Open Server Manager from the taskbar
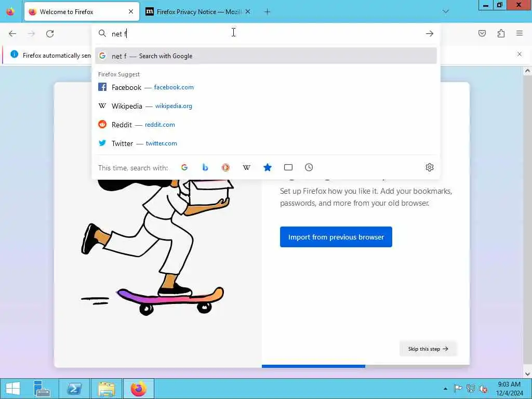This screenshot has height=399, width=532. 42,389
